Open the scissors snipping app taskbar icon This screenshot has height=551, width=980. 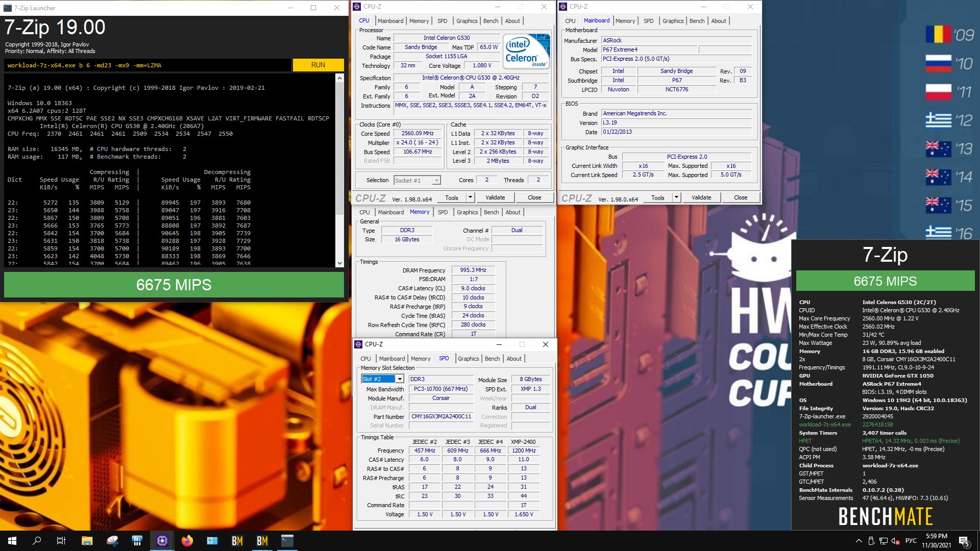tap(112, 541)
